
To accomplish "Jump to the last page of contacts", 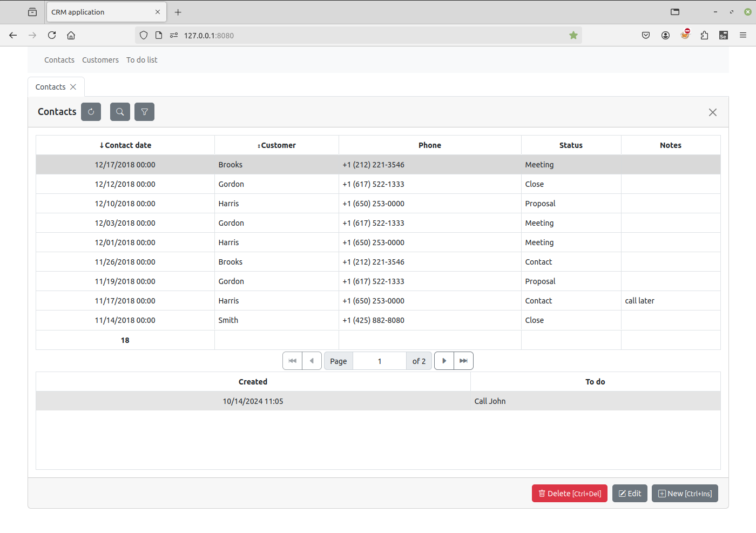I will click(463, 361).
